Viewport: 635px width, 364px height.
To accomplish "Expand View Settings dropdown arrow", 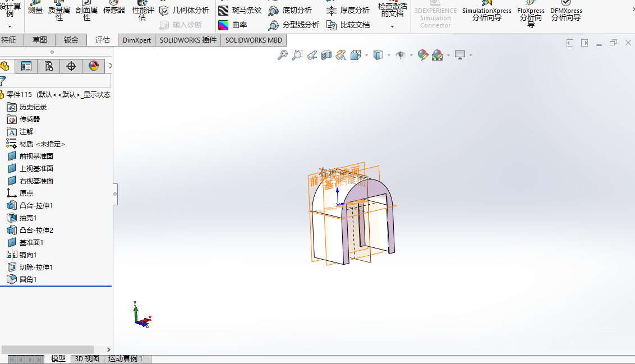I will (x=471, y=55).
